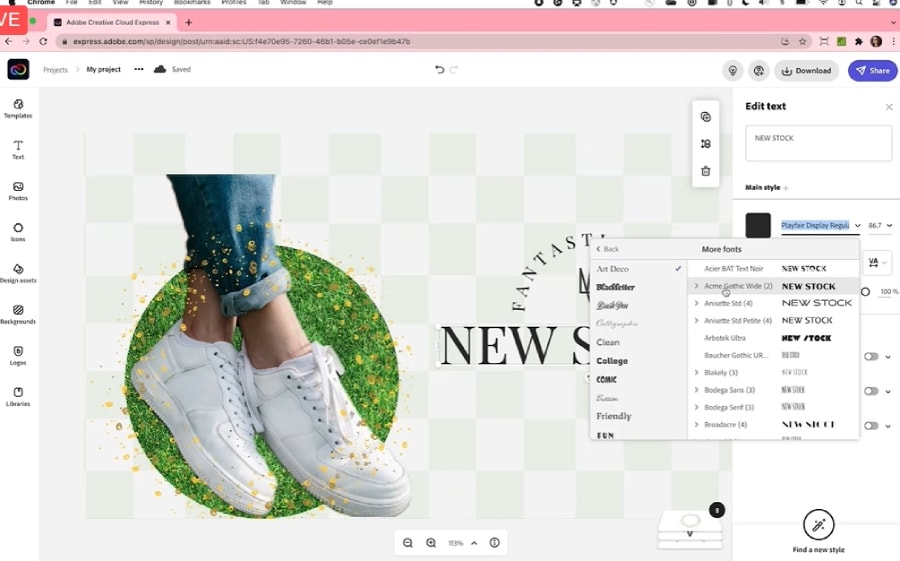Open the font size 86.7 dropdown
The image size is (900, 561).
pyautogui.click(x=881, y=226)
